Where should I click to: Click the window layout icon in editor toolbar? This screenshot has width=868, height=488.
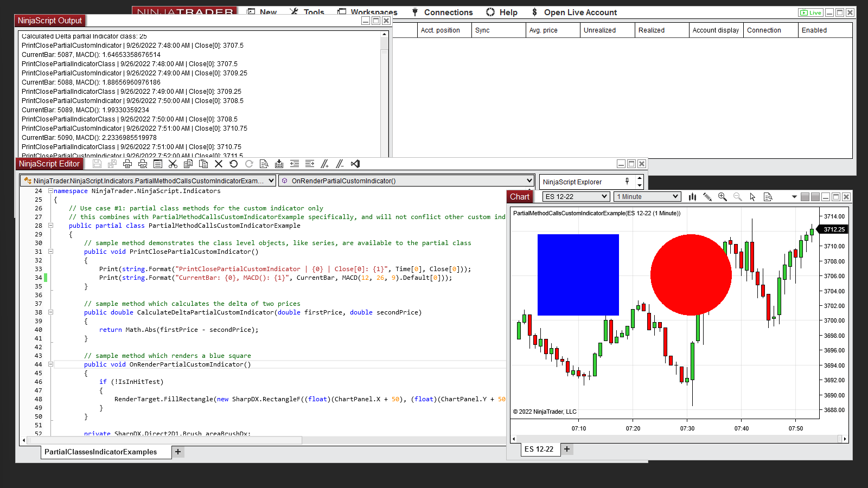click(x=158, y=164)
